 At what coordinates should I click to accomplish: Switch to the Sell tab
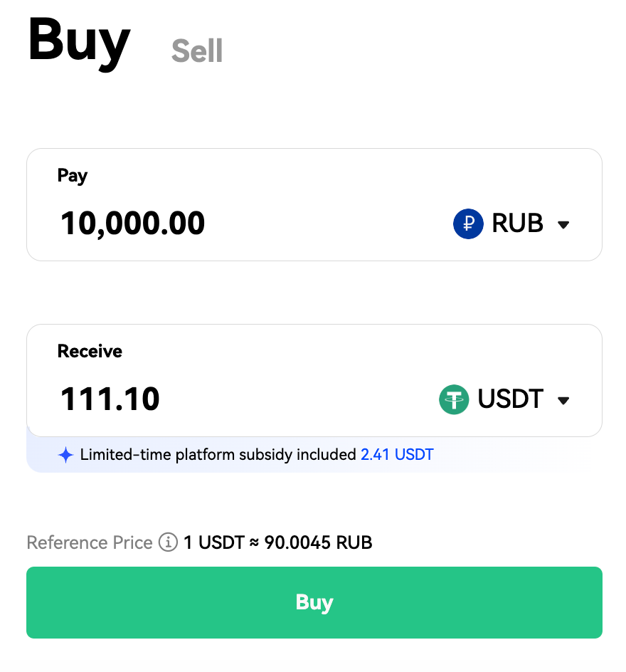pos(197,51)
